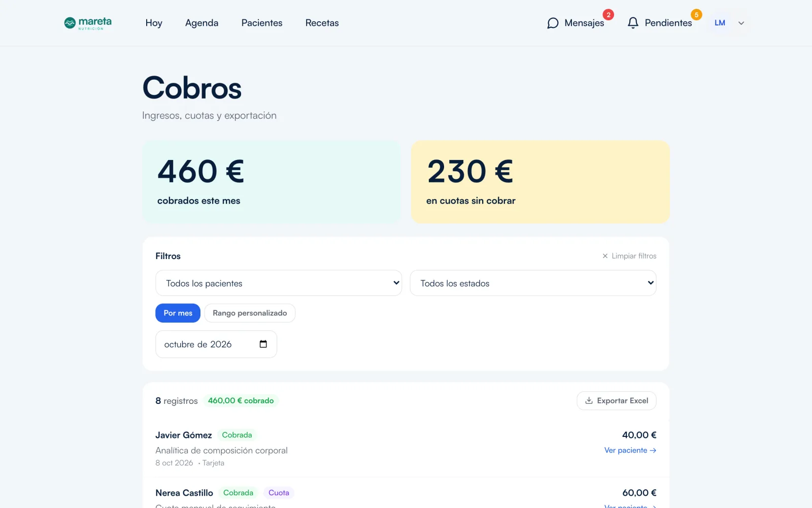Open the calendar picker in month field
The image size is (812, 508).
[x=263, y=344]
